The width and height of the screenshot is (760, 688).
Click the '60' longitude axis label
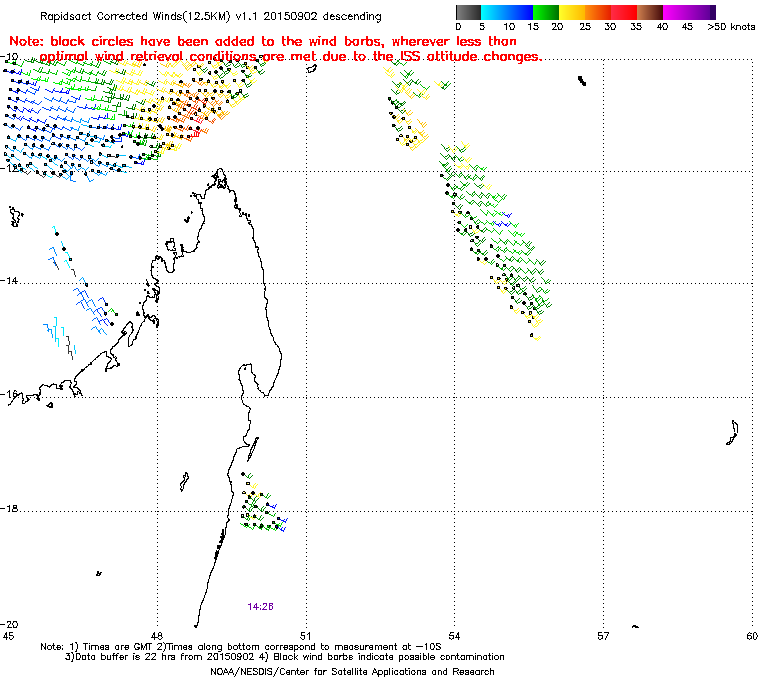point(752,636)
